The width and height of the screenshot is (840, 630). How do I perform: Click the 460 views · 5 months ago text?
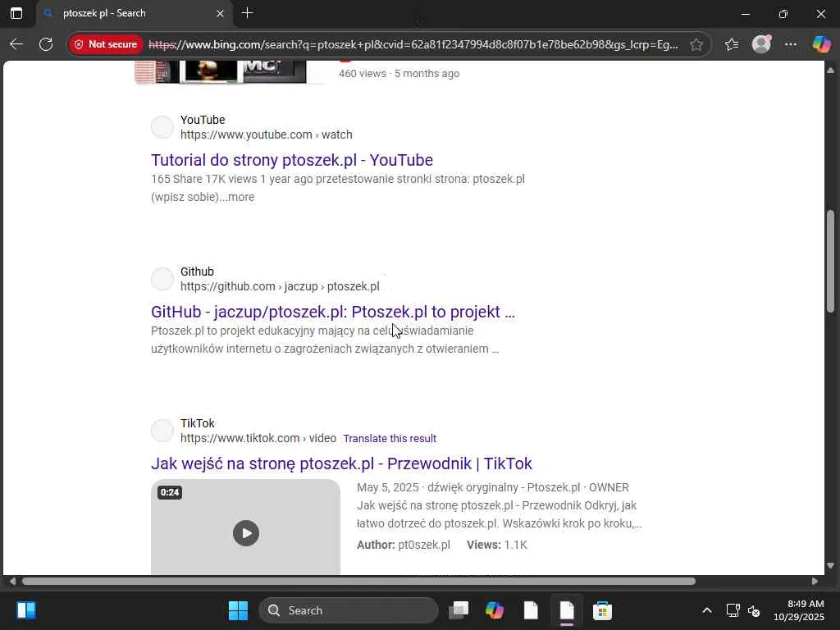point(399,73)
